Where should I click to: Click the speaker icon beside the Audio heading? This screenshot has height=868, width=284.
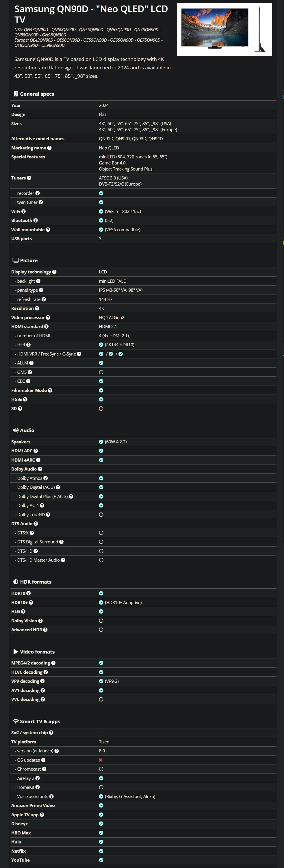point(16,430)
